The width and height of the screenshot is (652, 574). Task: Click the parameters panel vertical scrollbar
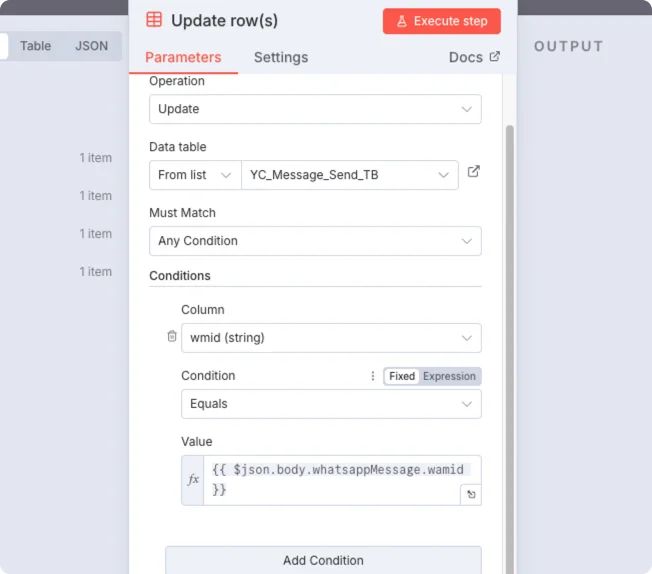tap(509, 349)
